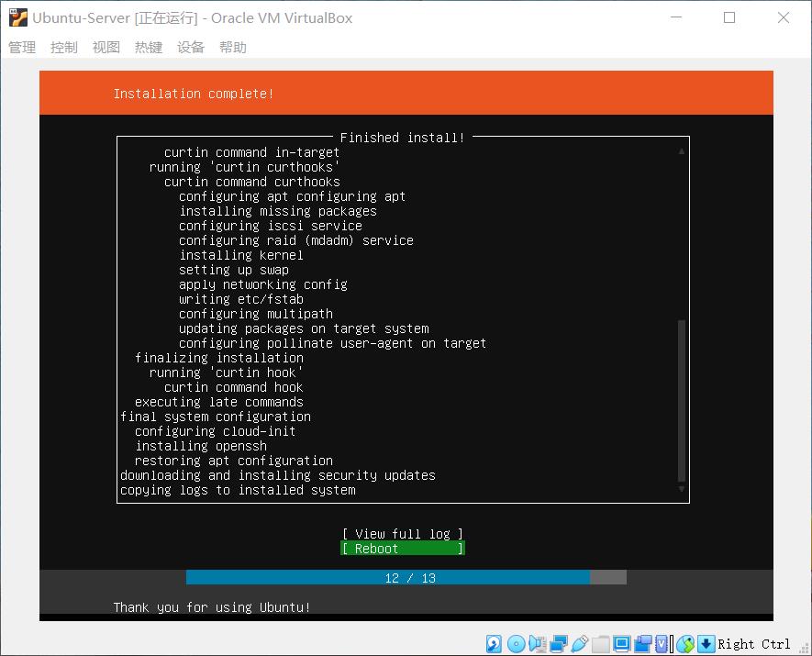The width and height of the screenshot is (812, 656).
Task: Open the 帮助 (Help) menu
Action: click(x=233, y=47)
